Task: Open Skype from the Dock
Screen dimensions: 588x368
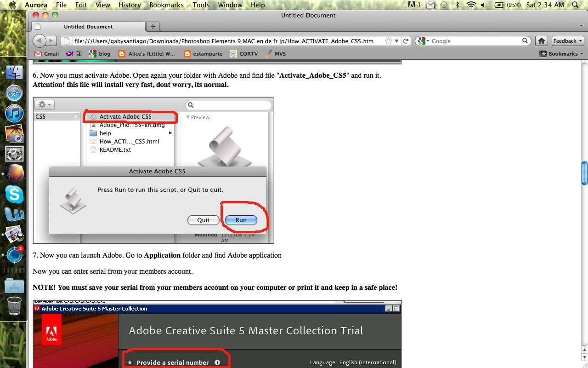Action: [x=14, y=195]
